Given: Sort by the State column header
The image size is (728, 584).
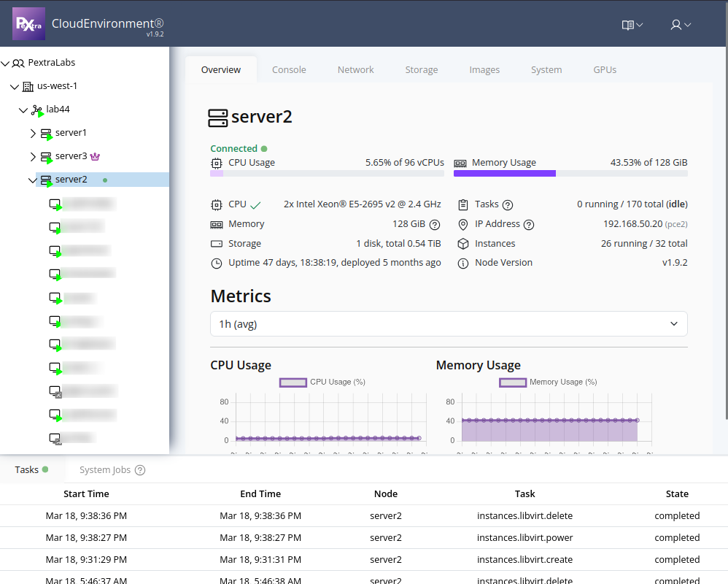Looking at the screenshot, I should pos(677,494).
